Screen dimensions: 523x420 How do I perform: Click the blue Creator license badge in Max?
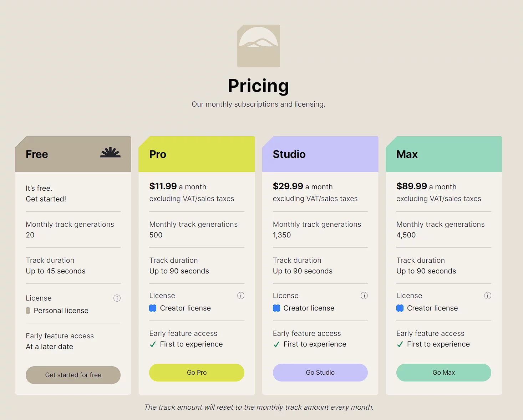tap(400, 308)
